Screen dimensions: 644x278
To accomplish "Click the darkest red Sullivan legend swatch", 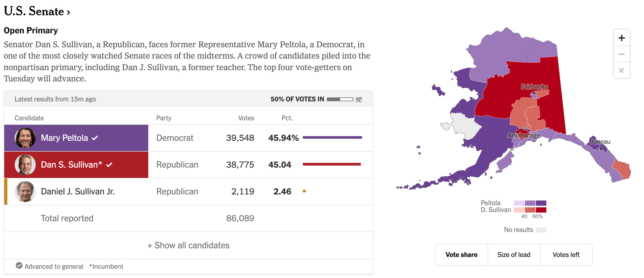I will (541, 210).
